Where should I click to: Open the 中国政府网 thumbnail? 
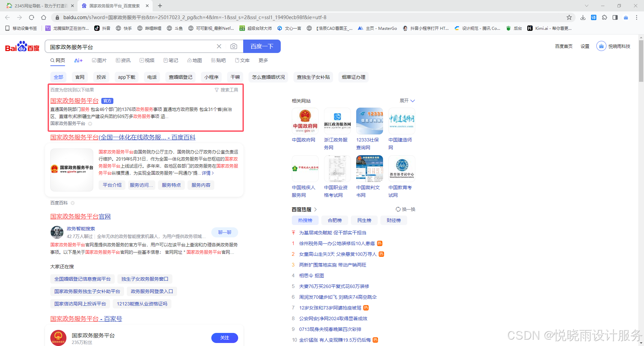[x=305, y=121]
